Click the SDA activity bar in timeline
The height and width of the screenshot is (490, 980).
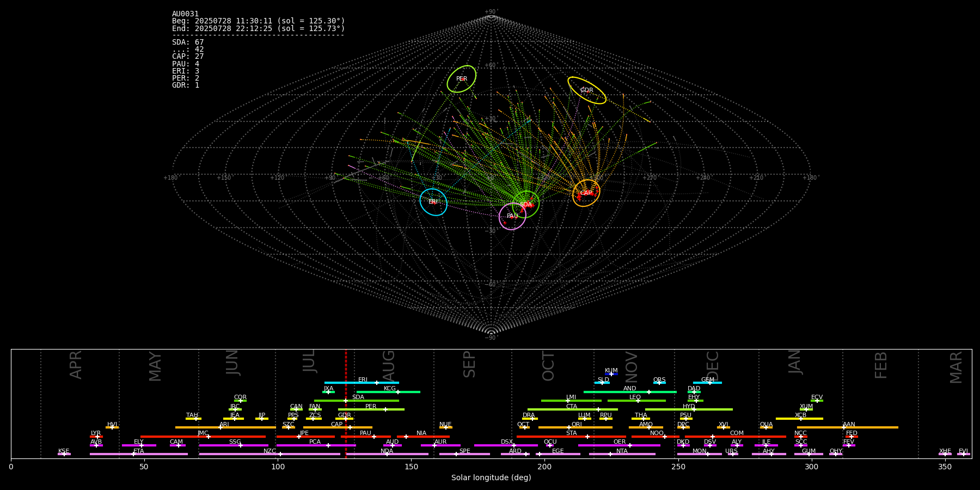click(x=357, y=401)
